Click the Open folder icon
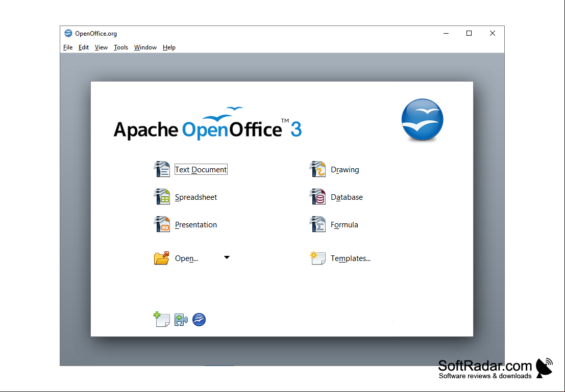The width and height of the screenshot is (565, 392). pyautogui.click(x=161, y=258)
